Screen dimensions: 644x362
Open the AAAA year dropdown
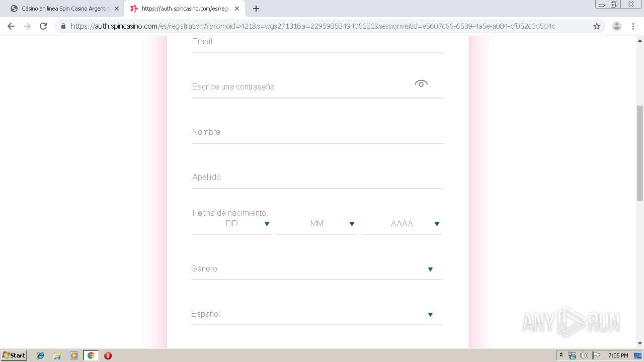(x=402, y=224)
